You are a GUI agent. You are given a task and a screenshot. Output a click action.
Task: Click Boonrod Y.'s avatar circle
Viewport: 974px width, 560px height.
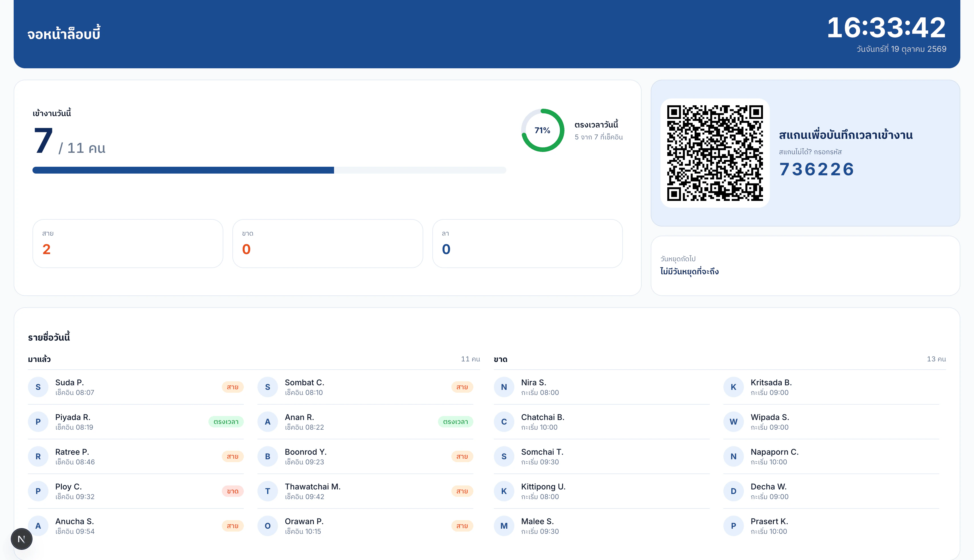267,456
